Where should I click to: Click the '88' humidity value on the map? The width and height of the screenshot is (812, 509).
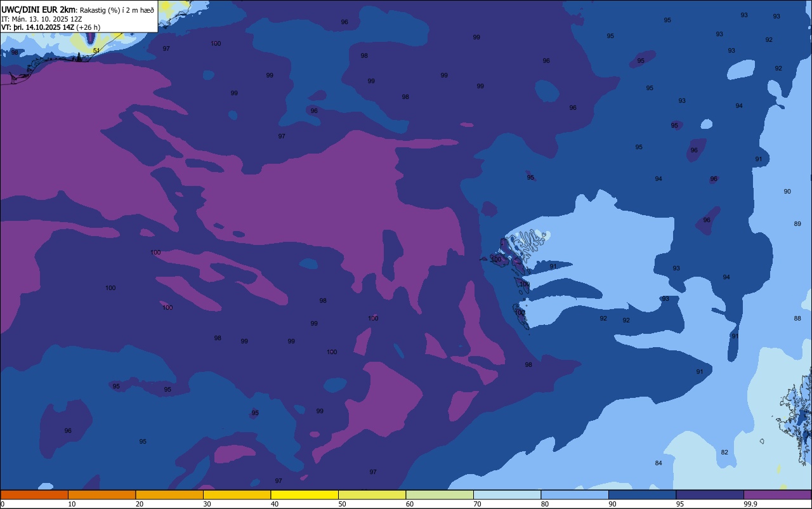pos(797,318)
